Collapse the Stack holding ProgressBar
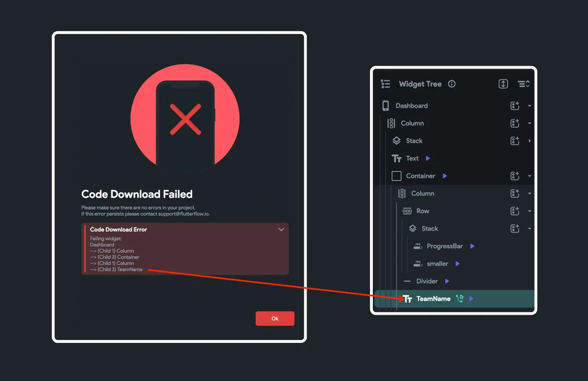The width and height of the screenshot is (588, 381). pos(529,229)
